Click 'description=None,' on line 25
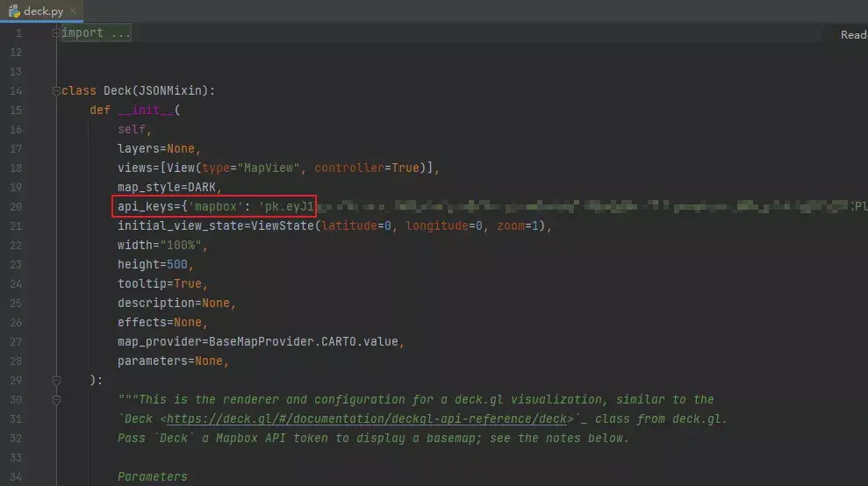 (x=176, y=304)
